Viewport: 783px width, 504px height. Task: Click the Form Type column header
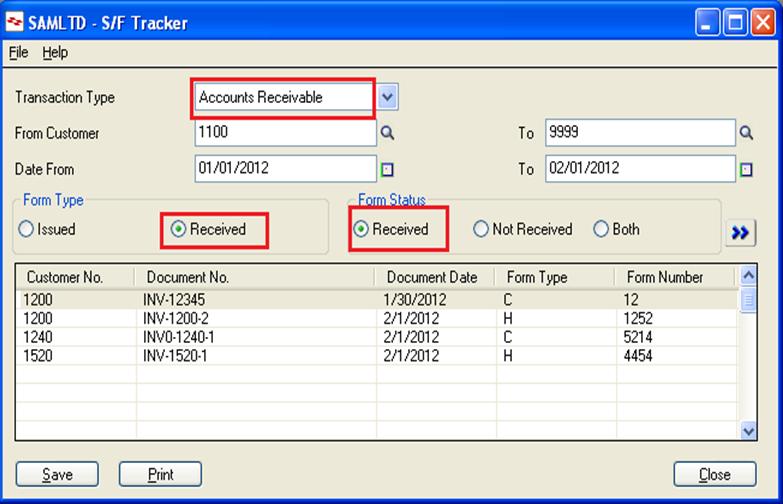[x=556, y=277]
